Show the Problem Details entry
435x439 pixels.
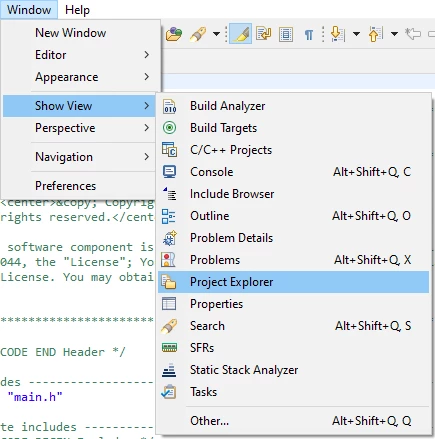pyautogui.click(x=294, y=238)
